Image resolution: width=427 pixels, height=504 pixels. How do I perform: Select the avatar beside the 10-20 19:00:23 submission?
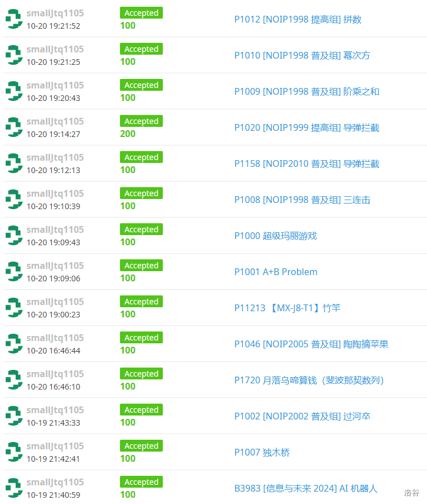click(14, 308)
